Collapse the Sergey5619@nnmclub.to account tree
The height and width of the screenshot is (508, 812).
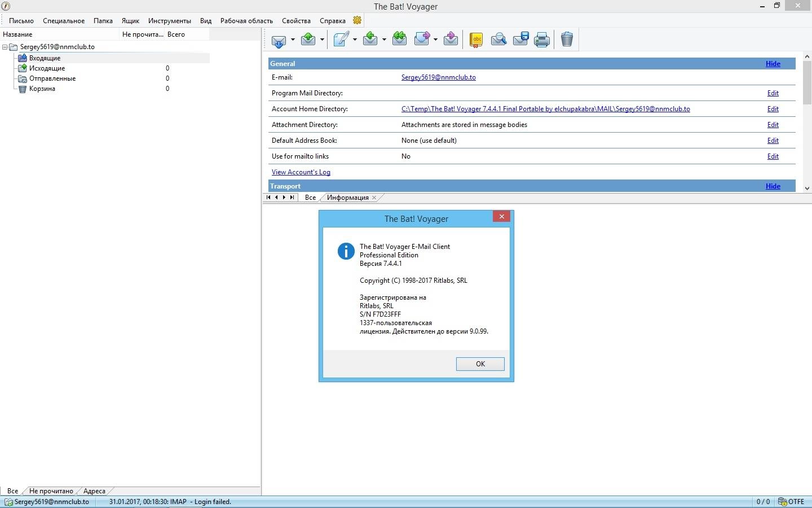(x=5, y=47)
